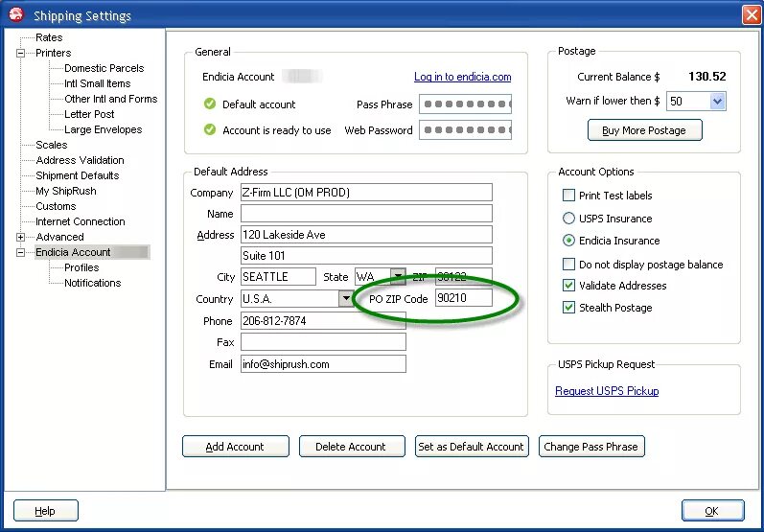Open Domestic Parcels printer settings

(x=104, y=68)
